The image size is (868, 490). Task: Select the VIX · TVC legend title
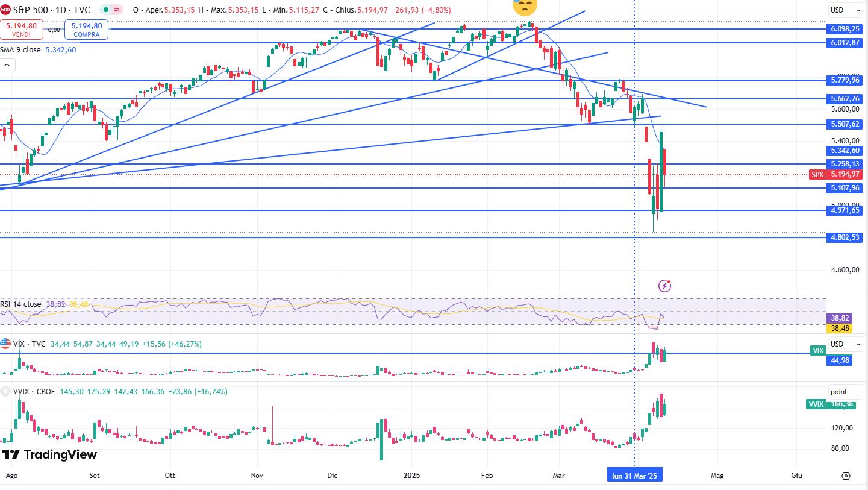point(30,344)
